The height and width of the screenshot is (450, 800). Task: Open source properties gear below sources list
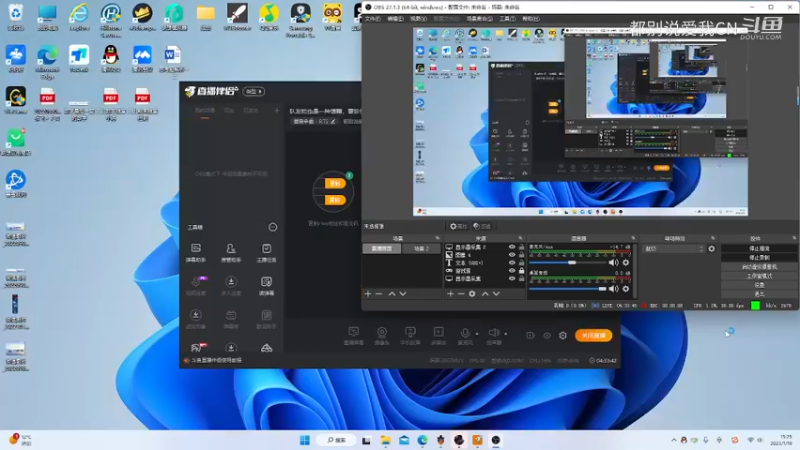472,294
